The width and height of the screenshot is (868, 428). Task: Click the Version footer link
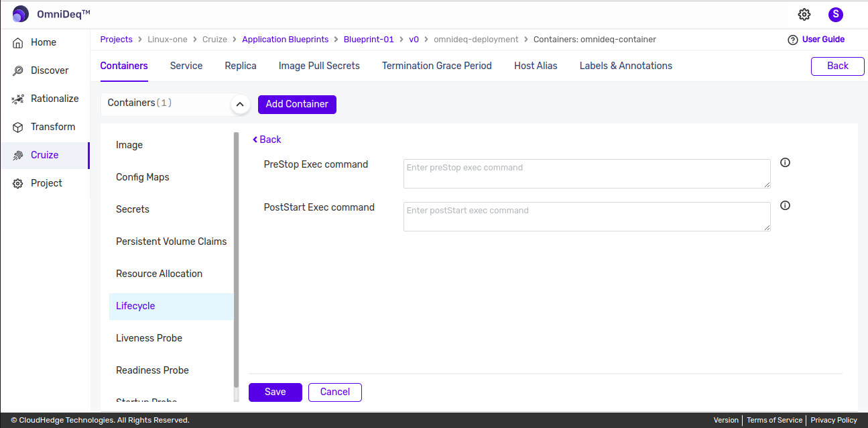(726, 420)
